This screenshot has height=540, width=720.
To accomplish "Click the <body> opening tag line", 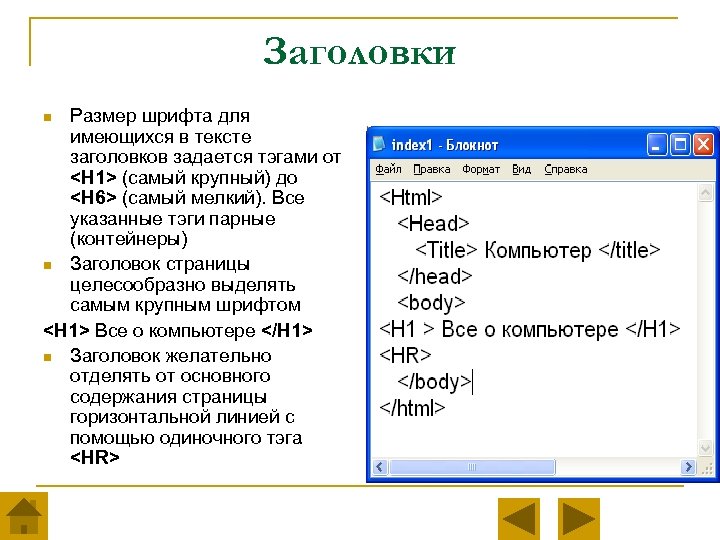I will point(431,303).
